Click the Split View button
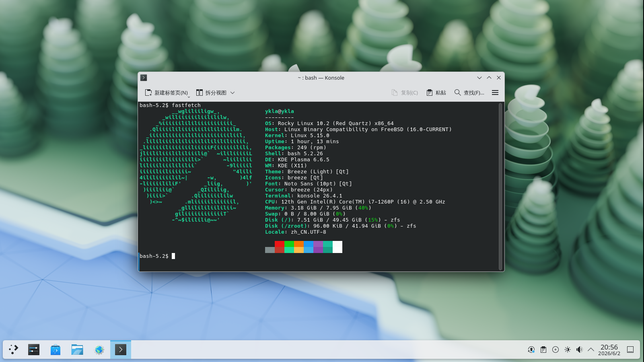Image resolution: width=644 pixels, height=362 pixels. pos(212,93)
